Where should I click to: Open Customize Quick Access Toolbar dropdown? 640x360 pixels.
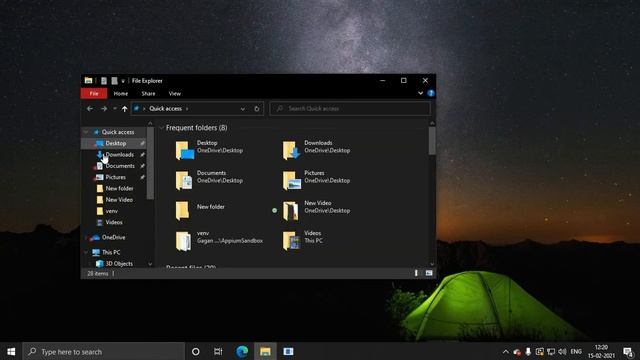(x=123, y=81)
